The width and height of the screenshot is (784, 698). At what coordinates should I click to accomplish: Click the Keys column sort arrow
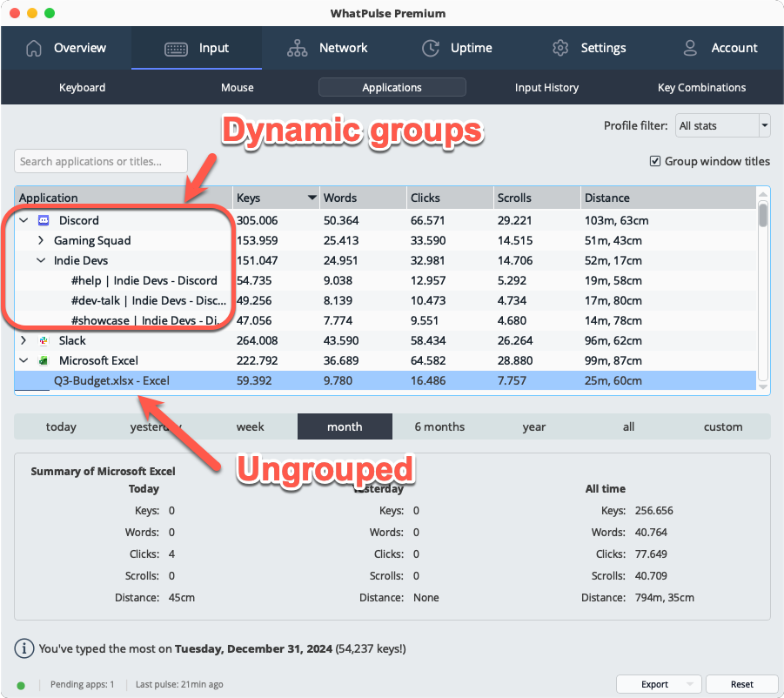pyautogui.click(x=312, y=198)
